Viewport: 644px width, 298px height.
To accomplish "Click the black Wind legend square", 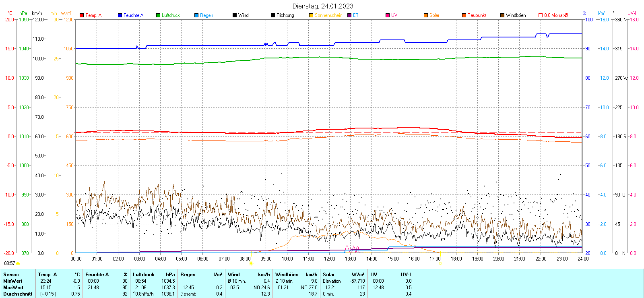I will [x=235, y=15].
